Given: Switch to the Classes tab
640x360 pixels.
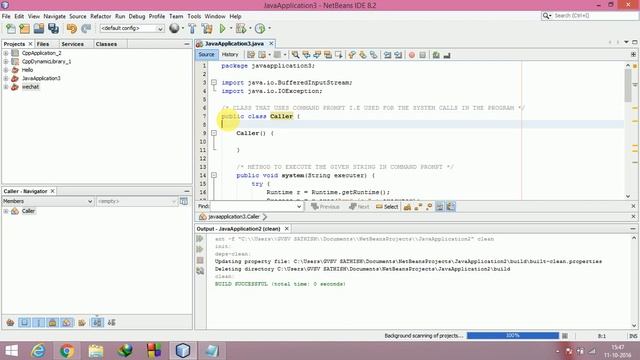Looking at the screenshot, I should (106, 44).
